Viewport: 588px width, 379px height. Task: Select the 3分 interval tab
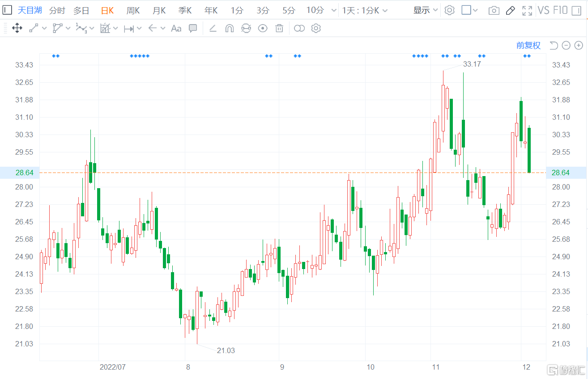tap(263, 10)
